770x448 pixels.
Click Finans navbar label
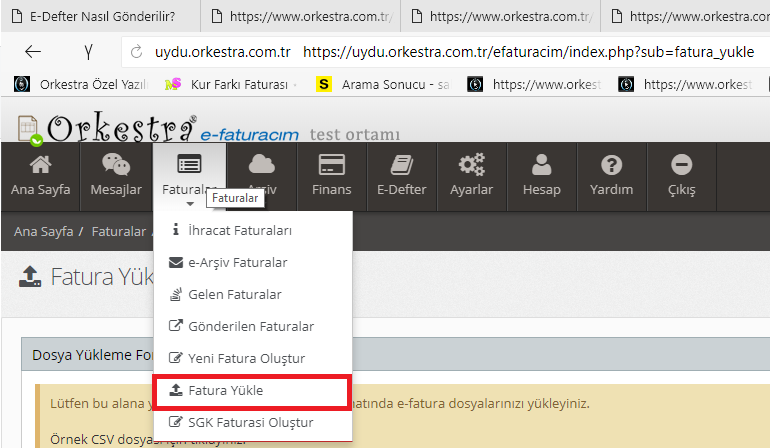pos(331,189)
